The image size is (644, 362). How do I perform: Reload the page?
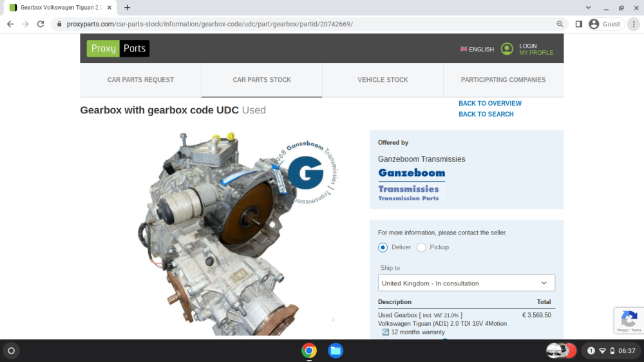40,24
